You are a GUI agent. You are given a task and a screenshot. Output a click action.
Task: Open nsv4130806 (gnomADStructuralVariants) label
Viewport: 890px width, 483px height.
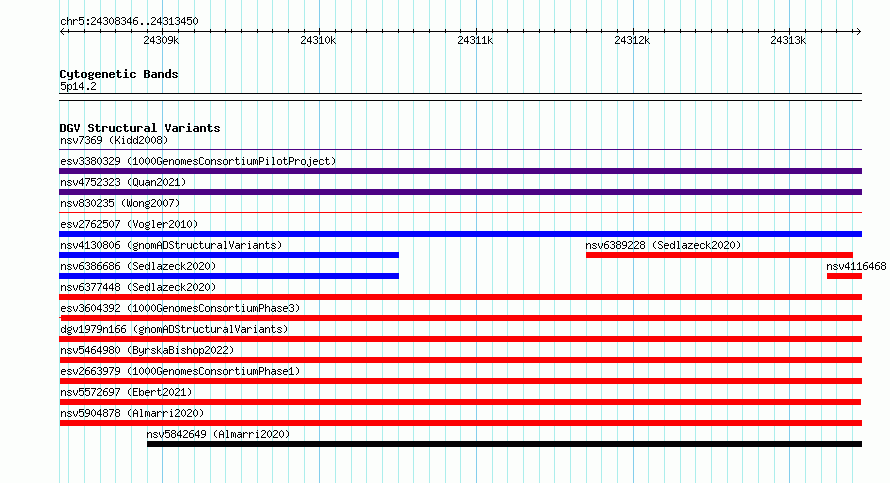[171, 246]
